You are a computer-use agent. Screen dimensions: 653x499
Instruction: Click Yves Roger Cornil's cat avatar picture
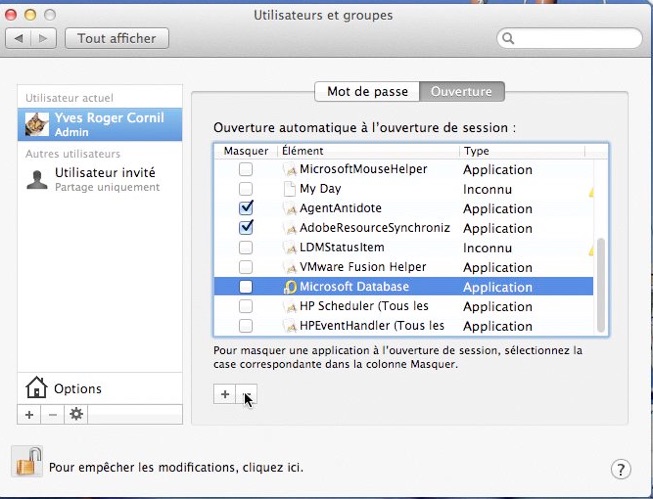(x=37, y=124)
